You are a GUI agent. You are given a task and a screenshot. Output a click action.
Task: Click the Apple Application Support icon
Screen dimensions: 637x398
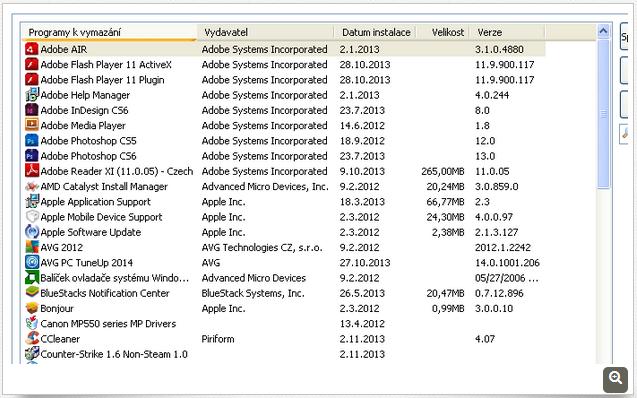coord(32,201)
